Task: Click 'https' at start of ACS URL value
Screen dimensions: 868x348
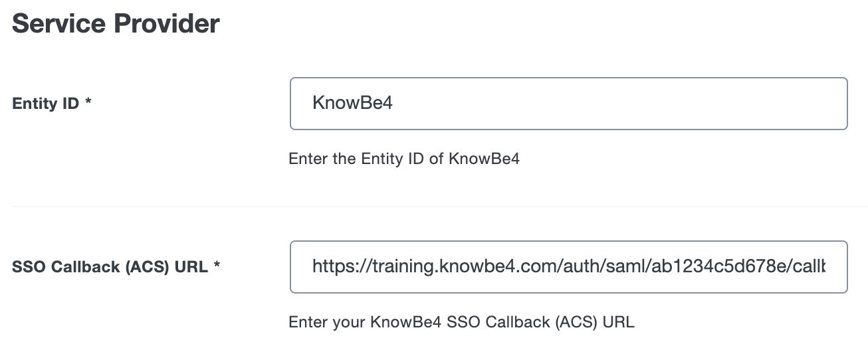Action: click(x=330, y=267)
